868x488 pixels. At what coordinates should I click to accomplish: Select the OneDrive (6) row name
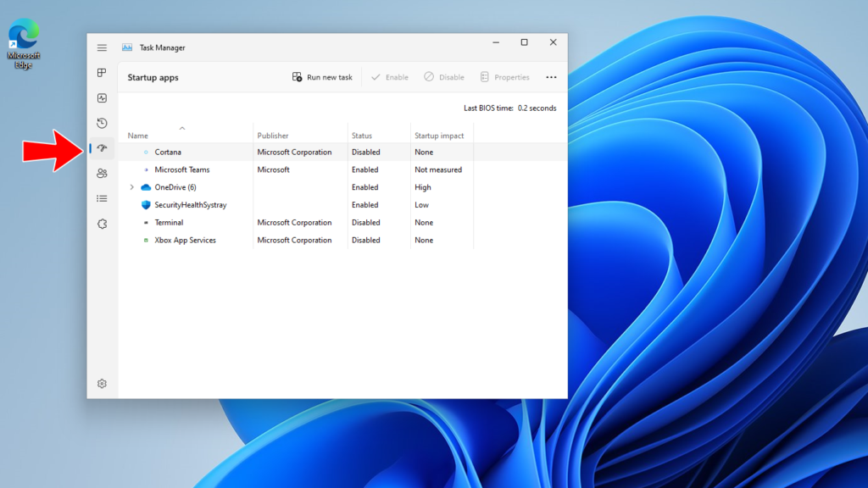click(175, 187)
